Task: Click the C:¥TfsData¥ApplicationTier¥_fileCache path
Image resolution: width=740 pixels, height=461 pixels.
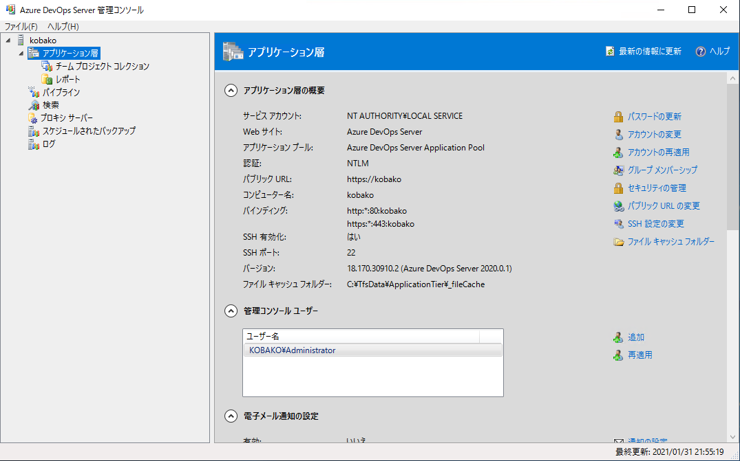Action: pyautogui.click(x=415, y=285)
